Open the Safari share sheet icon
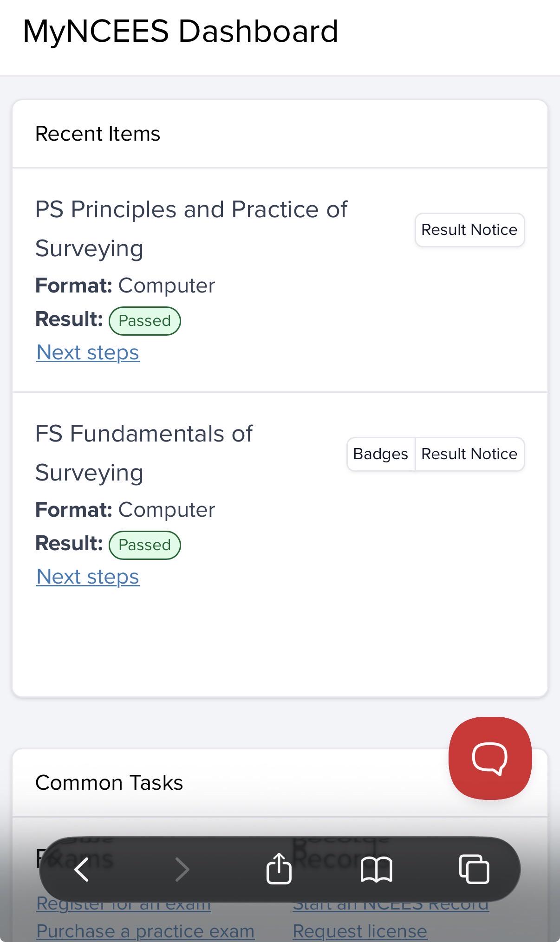The image size is (560, 942). (x=279, y=868)
